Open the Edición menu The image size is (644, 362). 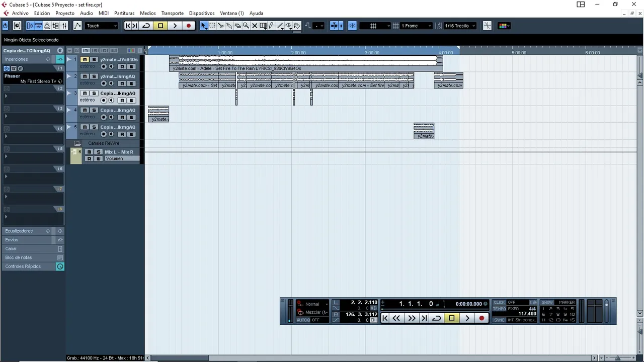point(42,13)
